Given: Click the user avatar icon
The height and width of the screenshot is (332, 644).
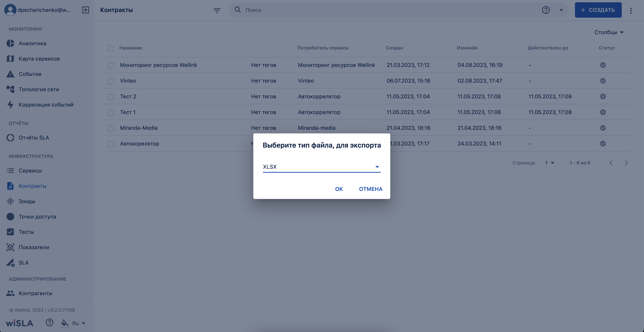Looking at the screenshot, I should (x=10, y=10).
